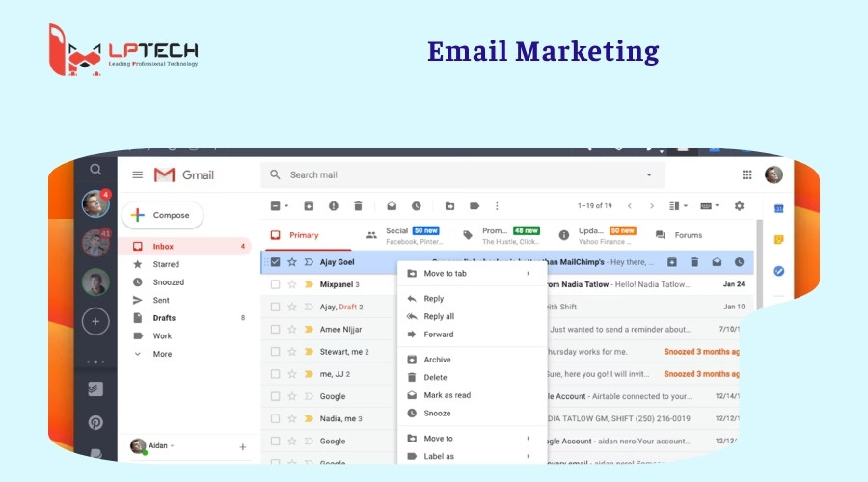Screen dimensions: 868x482
Task: Toggle the importance marker on the Amee Nijjar email
Action: 309,330
